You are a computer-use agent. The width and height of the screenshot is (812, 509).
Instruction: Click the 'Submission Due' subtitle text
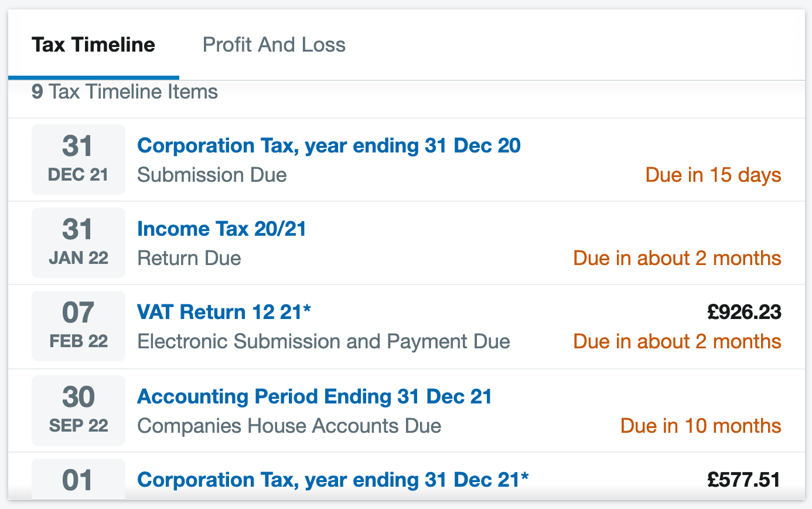[211, 174]
